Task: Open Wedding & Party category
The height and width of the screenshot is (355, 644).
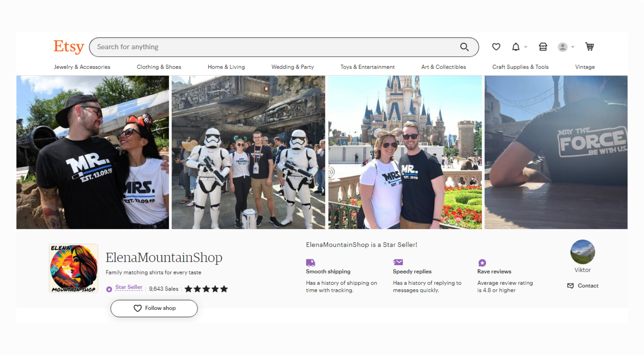Action: [292, 67]
